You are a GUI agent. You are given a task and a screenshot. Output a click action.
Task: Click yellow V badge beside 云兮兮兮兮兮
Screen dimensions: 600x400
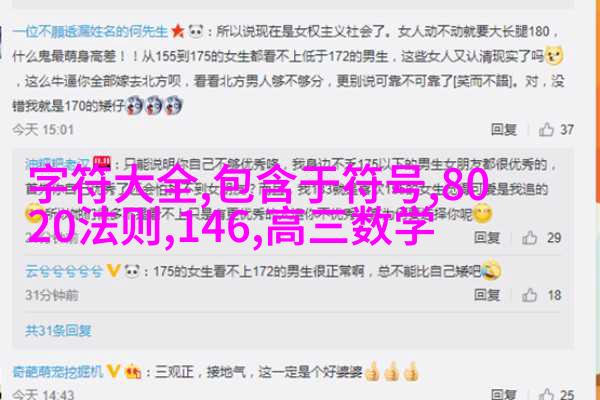point(113,271)
